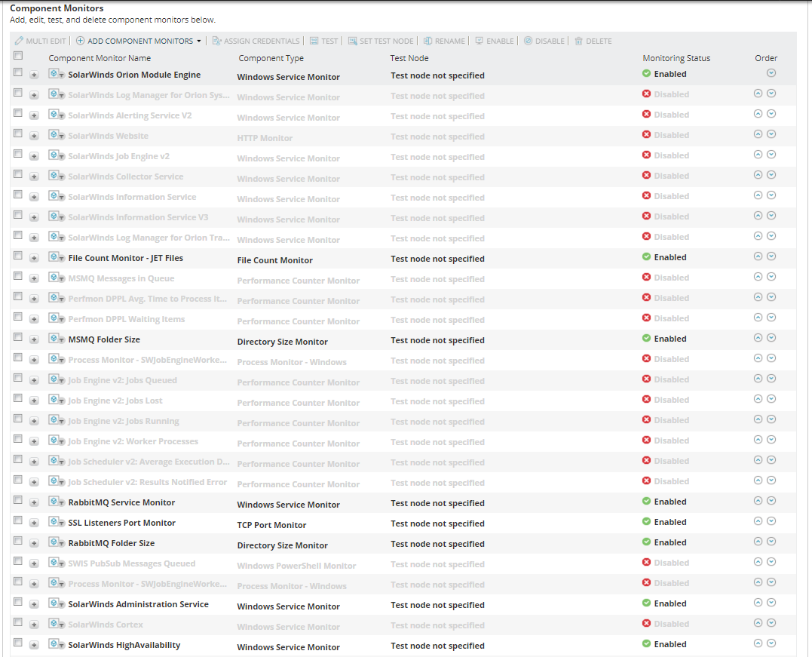Move Job Engine v2: Jobs Running down
Image resolution: width=812 pixels, height=657 pixels.
[x=771, y=419]
